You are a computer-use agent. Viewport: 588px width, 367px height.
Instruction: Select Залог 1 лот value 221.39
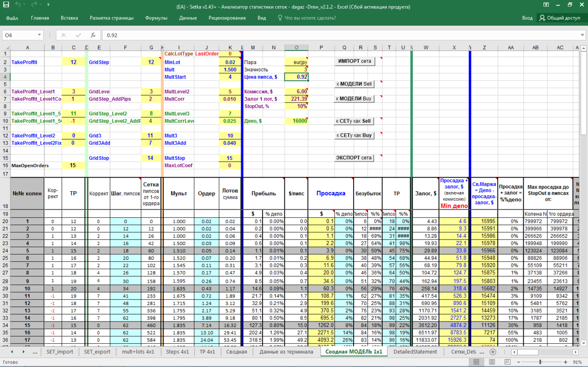click(x=296, y=99)
